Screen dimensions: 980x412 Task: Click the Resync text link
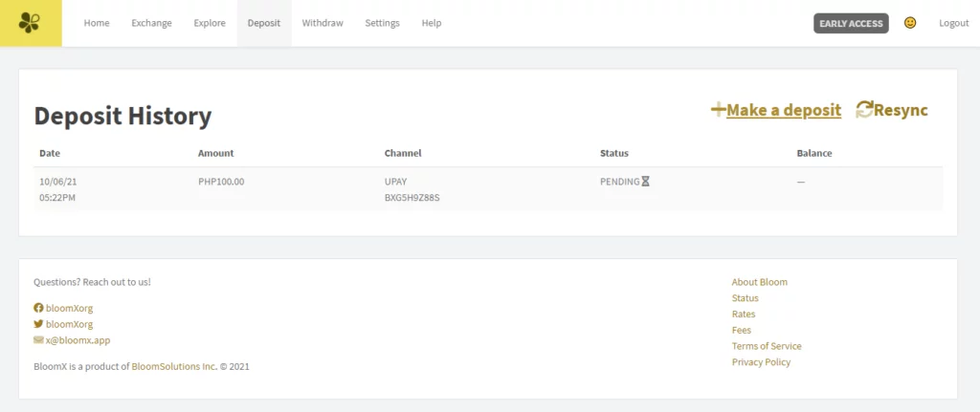pos(901,111)
